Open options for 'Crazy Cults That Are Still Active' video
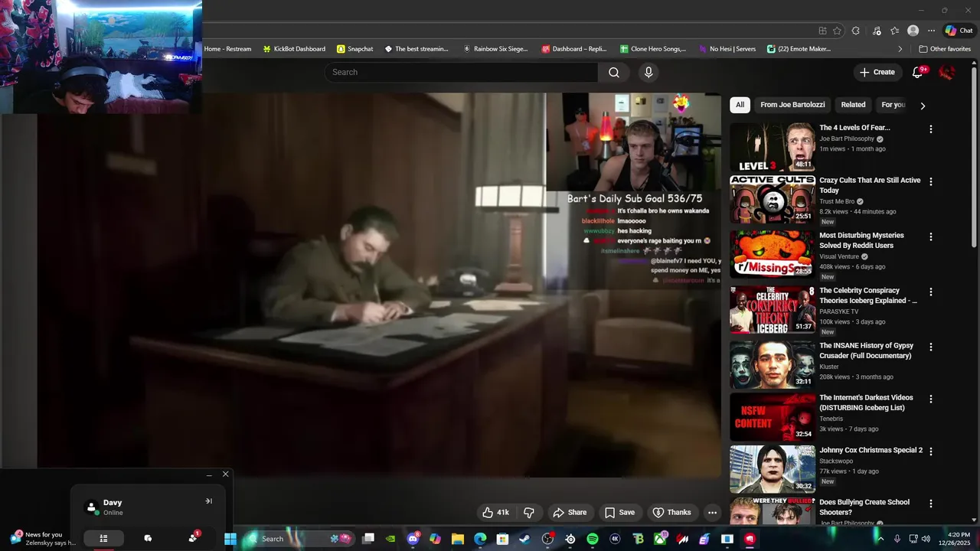Screen dimensions: 980x551 coord(931,182)
